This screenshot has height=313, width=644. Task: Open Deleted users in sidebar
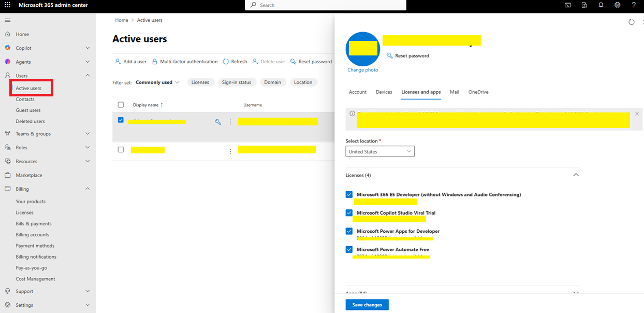point(30,121)
